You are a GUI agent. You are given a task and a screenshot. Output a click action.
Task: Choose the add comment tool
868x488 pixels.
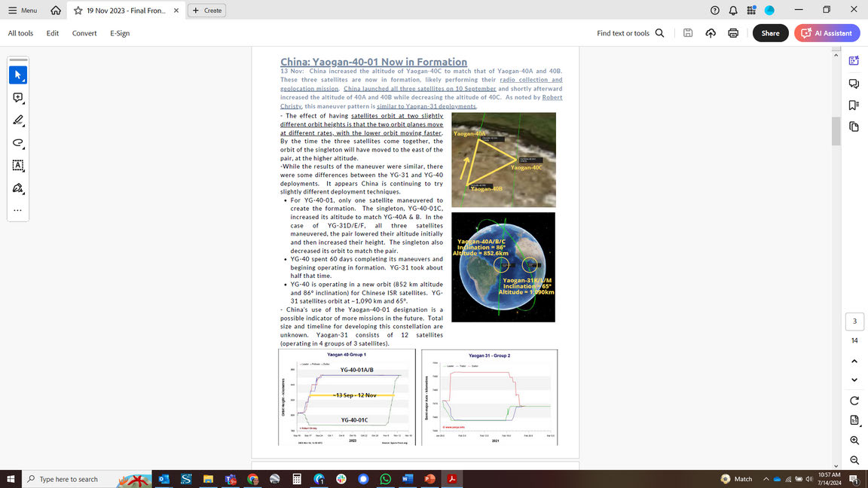pos(18,98)
